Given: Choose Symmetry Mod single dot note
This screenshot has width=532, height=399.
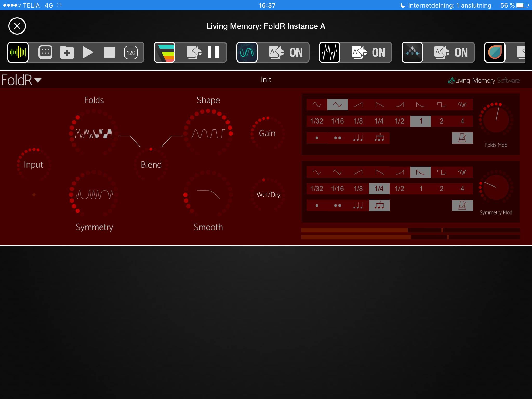Looking at the screenshot, I should 317,205.
